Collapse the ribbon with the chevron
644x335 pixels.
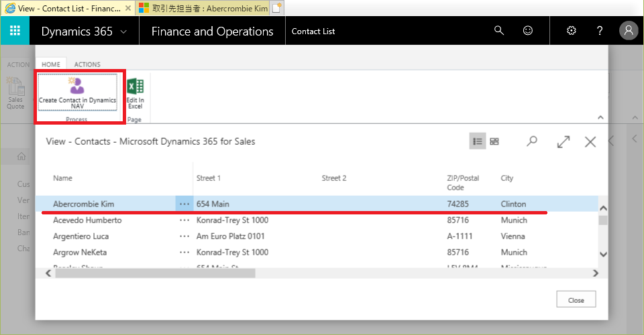pyautogui.click(x=600, y=118)
